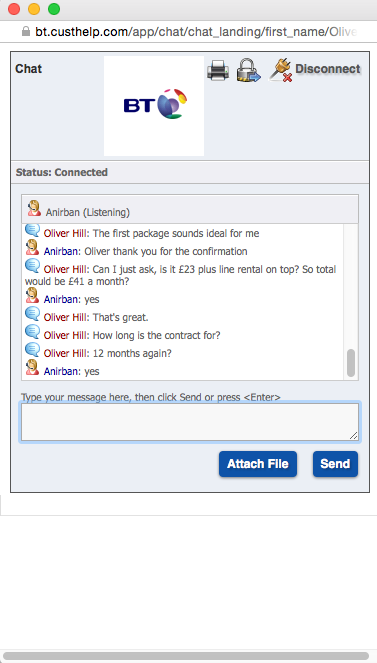377x663 pixels.
Task: Click chat bubble icon beside 'That's great.'
Action: coord(33,314)
